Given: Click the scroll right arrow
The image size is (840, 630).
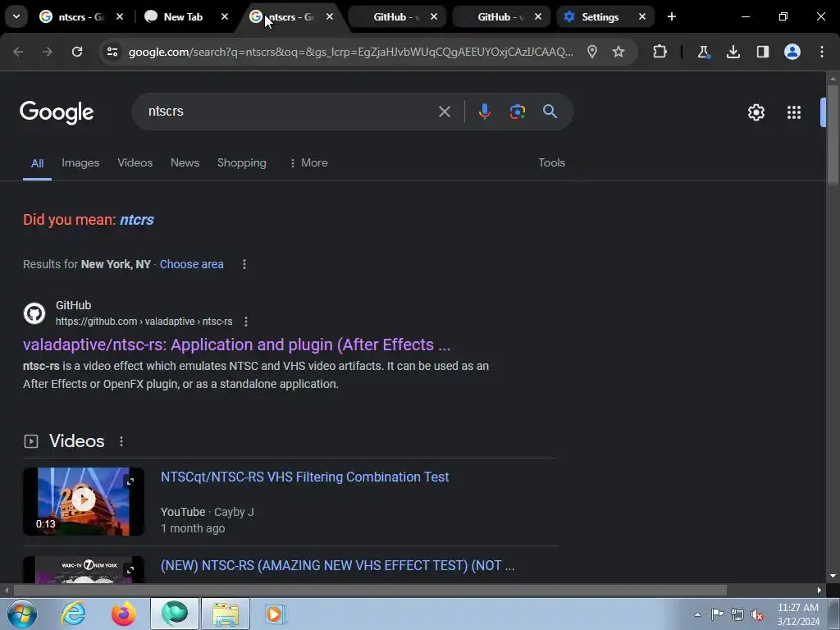Looking at the screenshot, I should point(819,591).
